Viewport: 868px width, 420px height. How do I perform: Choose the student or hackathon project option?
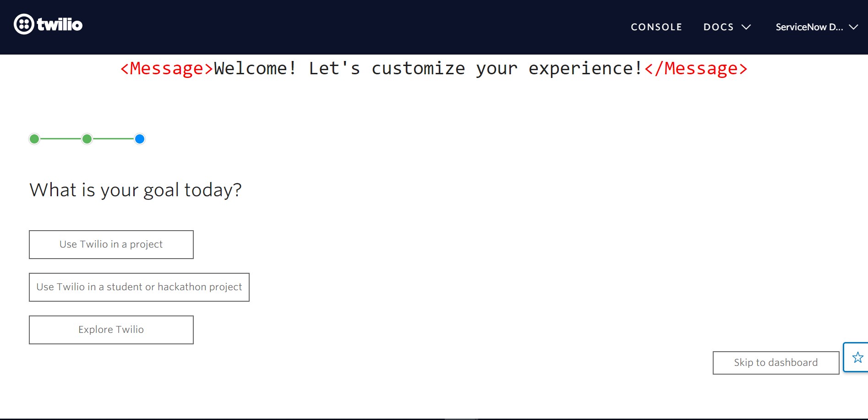[x=139, y=287]
